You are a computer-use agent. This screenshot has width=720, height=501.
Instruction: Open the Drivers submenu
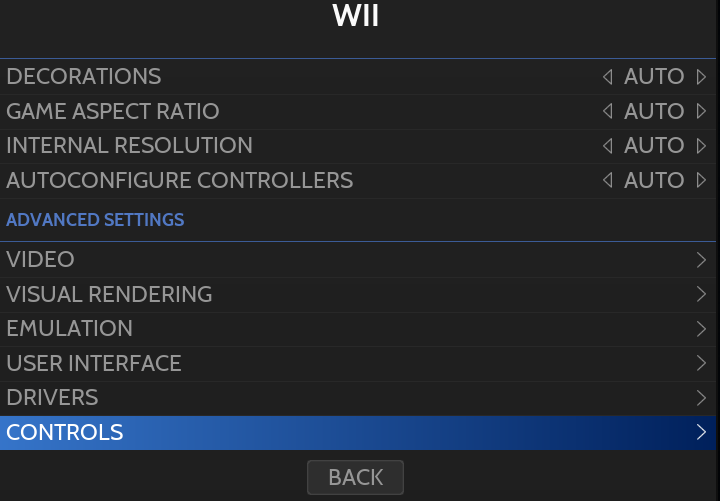click(x=52, y=398)
